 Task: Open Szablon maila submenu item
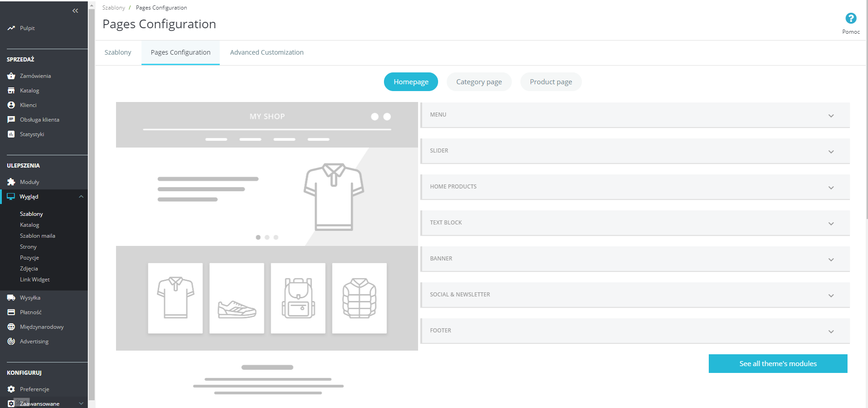(x=37, y=236)
